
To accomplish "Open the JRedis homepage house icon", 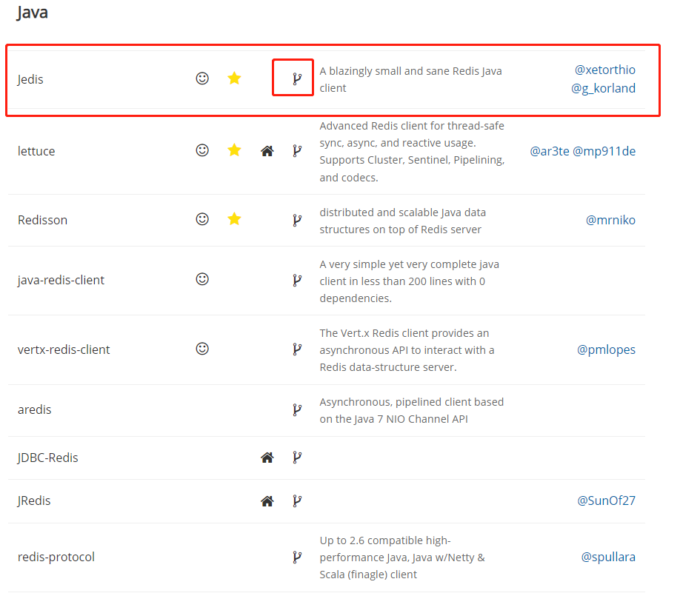I will (267, 501).
